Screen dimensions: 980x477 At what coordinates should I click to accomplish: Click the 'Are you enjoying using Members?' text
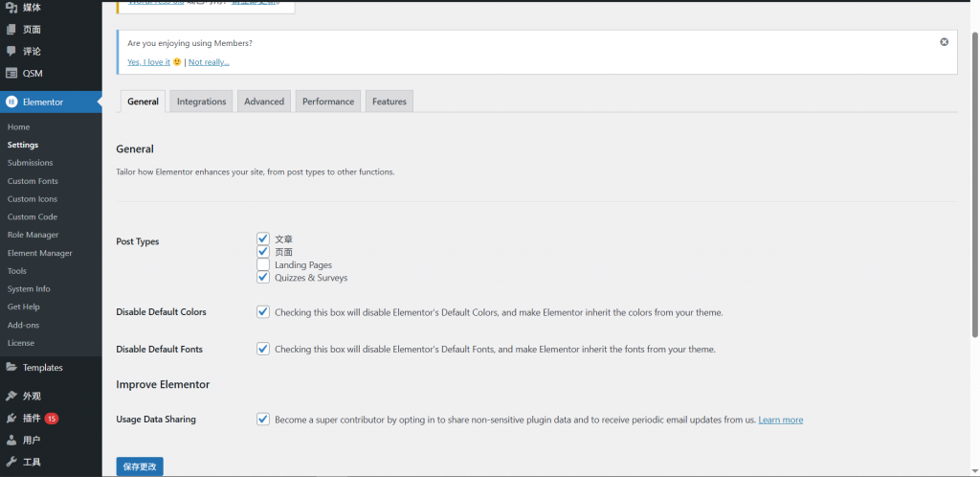coord(190,43)
